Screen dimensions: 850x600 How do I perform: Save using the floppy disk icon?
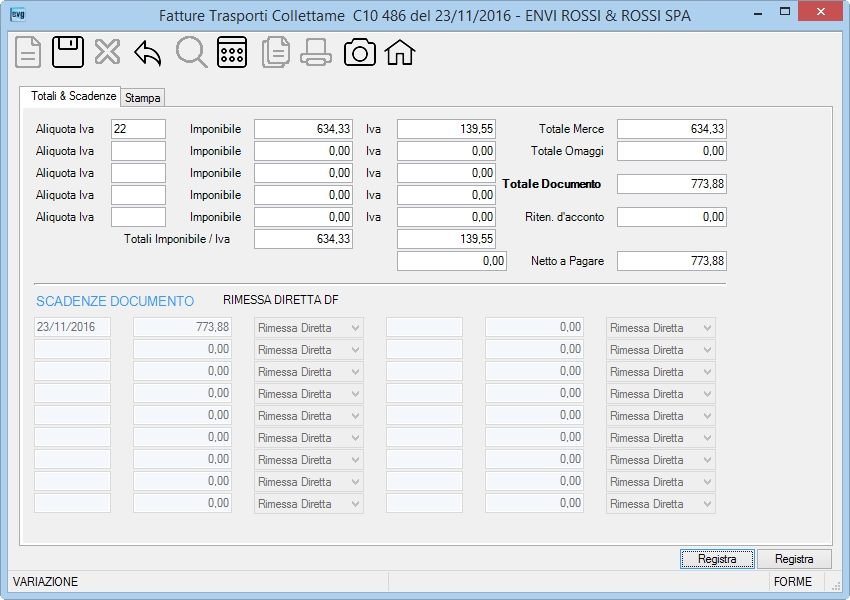pos(68,53)
